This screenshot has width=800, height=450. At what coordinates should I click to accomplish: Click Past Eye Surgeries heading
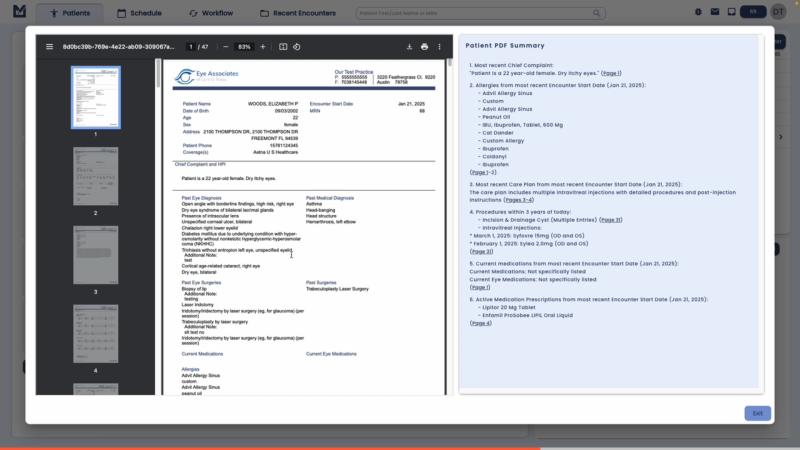click(x=201, y=283)
